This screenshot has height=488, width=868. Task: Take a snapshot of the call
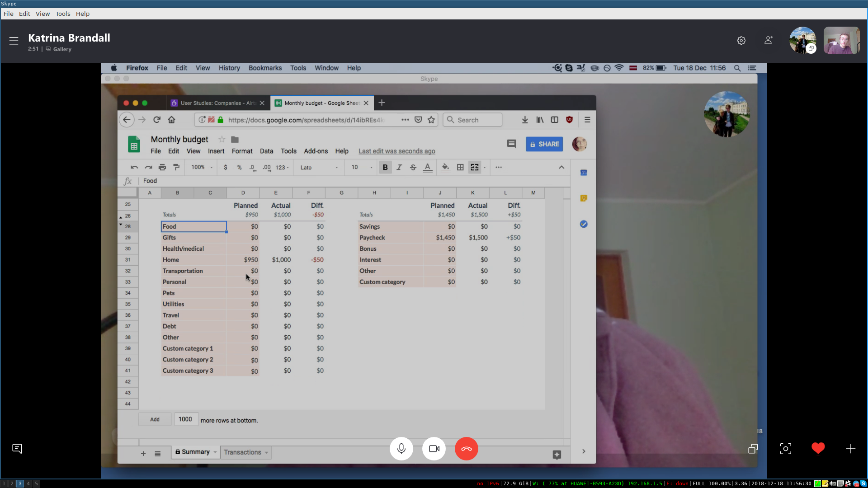tap(786, 449)
